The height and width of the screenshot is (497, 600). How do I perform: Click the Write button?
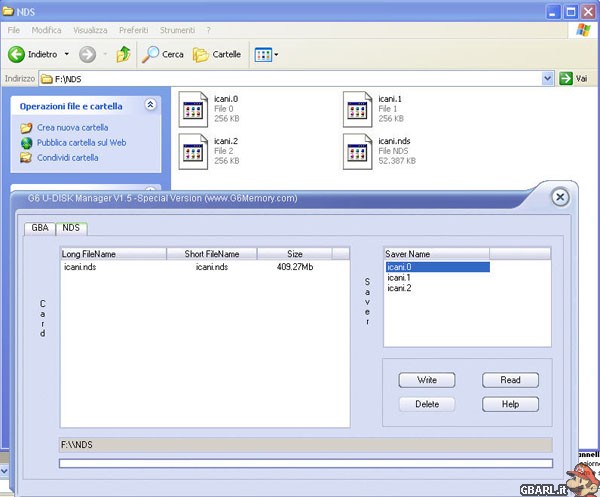[x=427, y=380]
